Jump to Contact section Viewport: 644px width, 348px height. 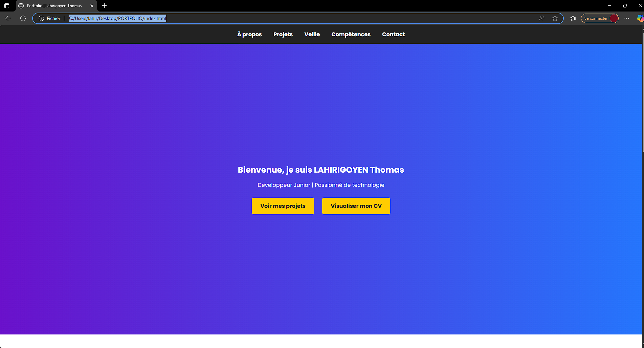tap(393, 34)
